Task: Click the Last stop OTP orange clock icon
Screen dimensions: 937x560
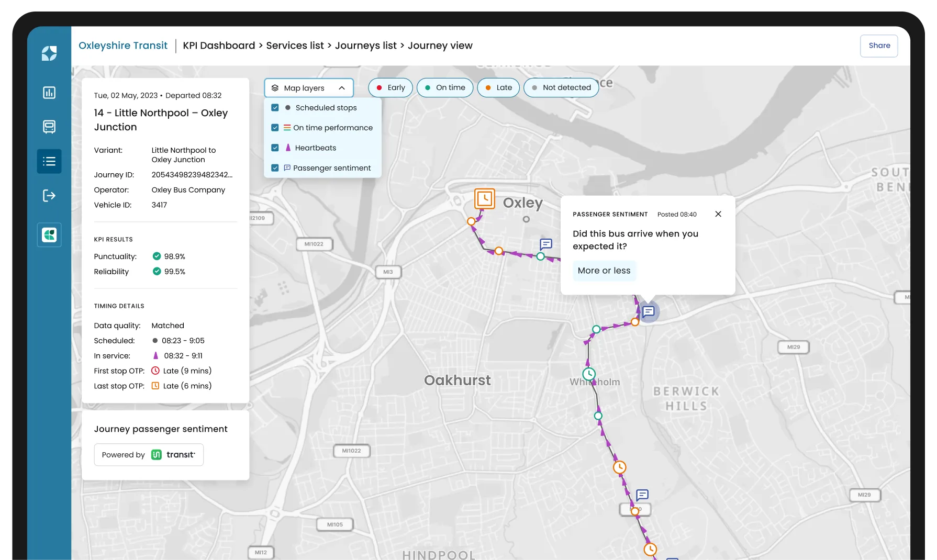Action: 155,386
